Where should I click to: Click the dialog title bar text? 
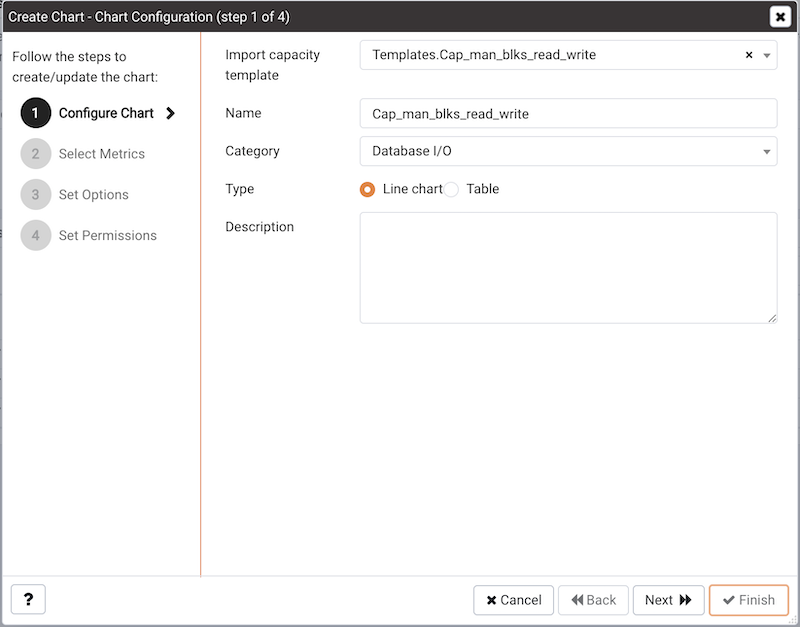pos(149,17)
